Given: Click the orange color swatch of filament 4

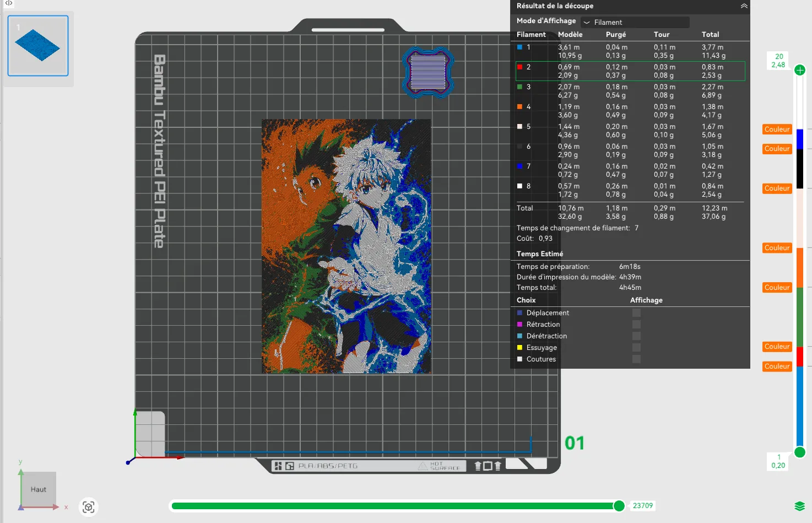Looking at the screenshot, I should click(519, 107).
